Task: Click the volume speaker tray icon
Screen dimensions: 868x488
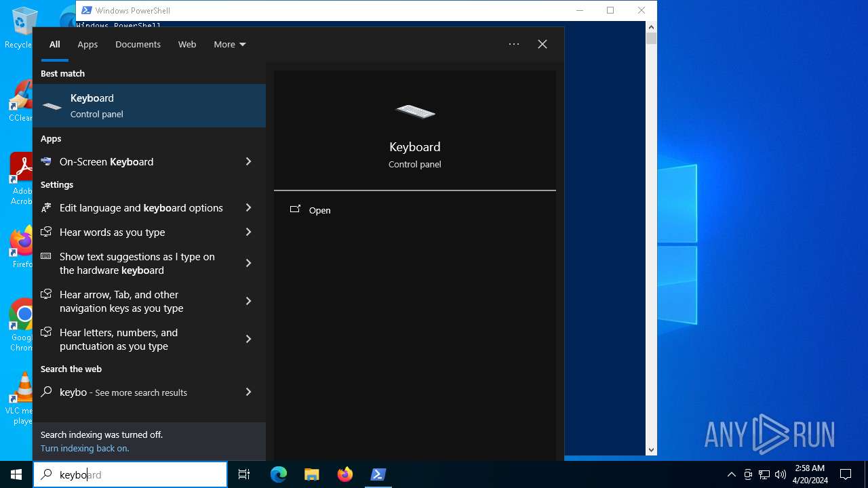Action: tap(781, 474)
